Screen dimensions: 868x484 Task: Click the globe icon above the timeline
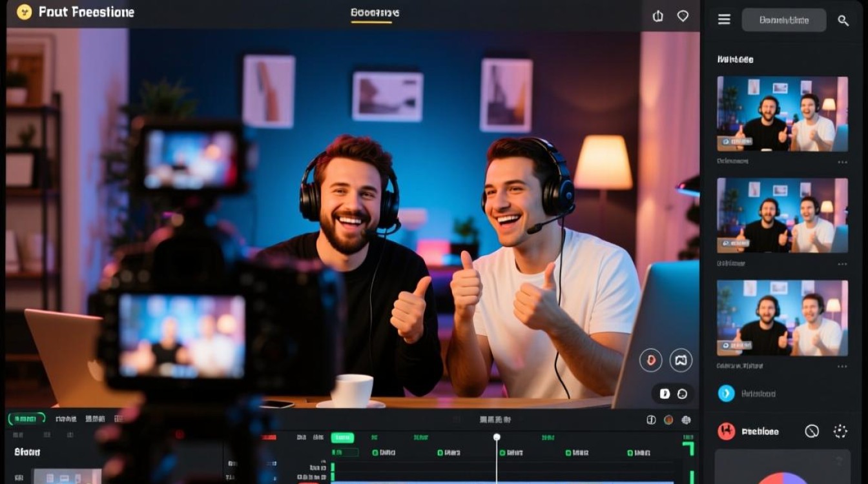tap(686, 419)
